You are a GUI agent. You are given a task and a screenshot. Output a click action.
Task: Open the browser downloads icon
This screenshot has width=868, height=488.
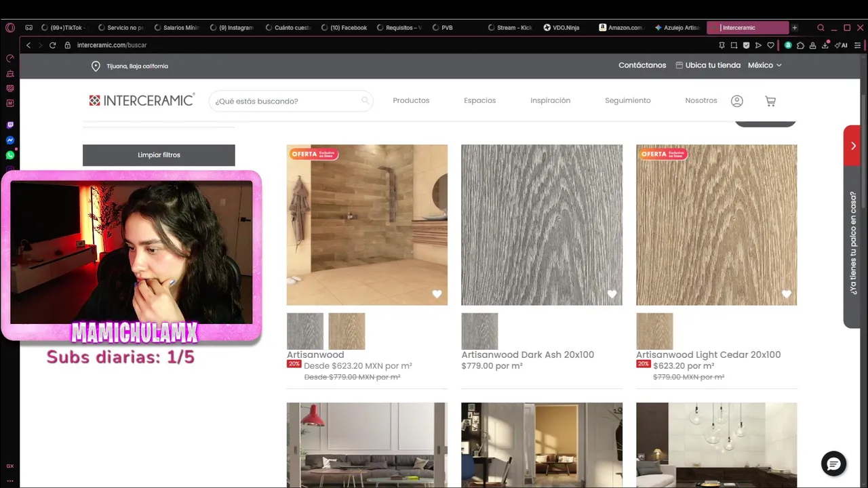pyautogui.click(x=826, y=45)
